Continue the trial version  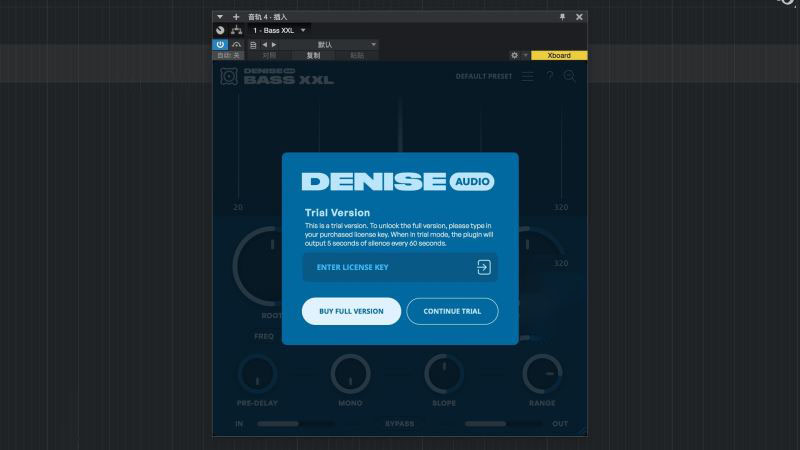(x=452, y=311)
